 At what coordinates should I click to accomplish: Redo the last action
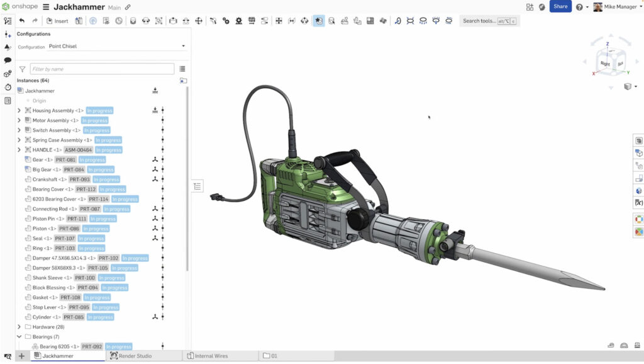tap(36, 21)
